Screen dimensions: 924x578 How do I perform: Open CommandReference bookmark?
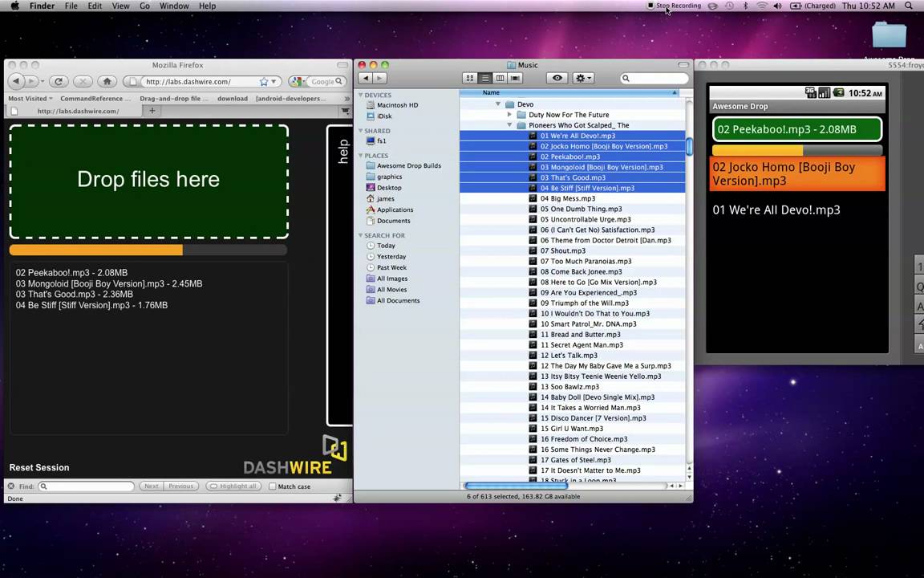[x=95, y=99]
